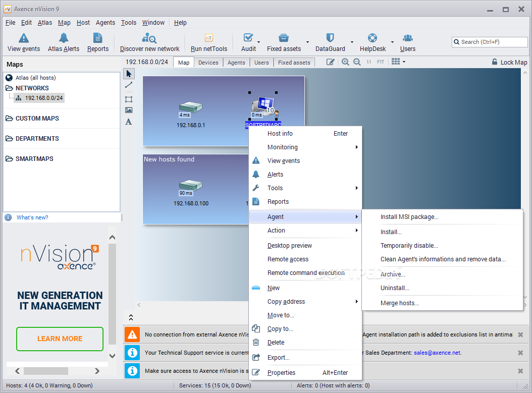Expand the Copy address submenu
The width and height of the screenshot is (532, 393).
pos(306,302)
